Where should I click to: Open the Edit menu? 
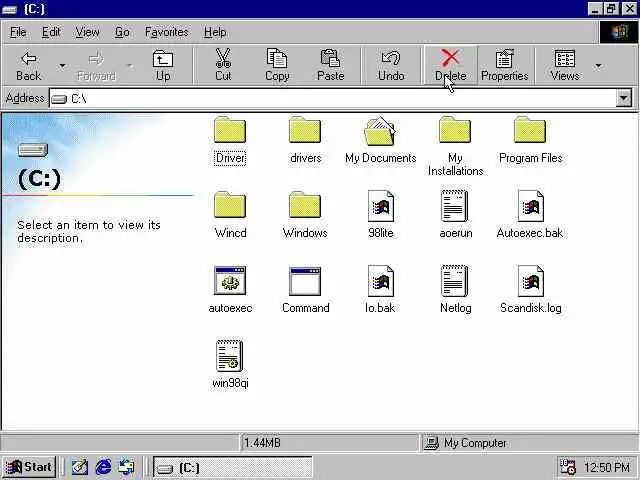point(51,32)
